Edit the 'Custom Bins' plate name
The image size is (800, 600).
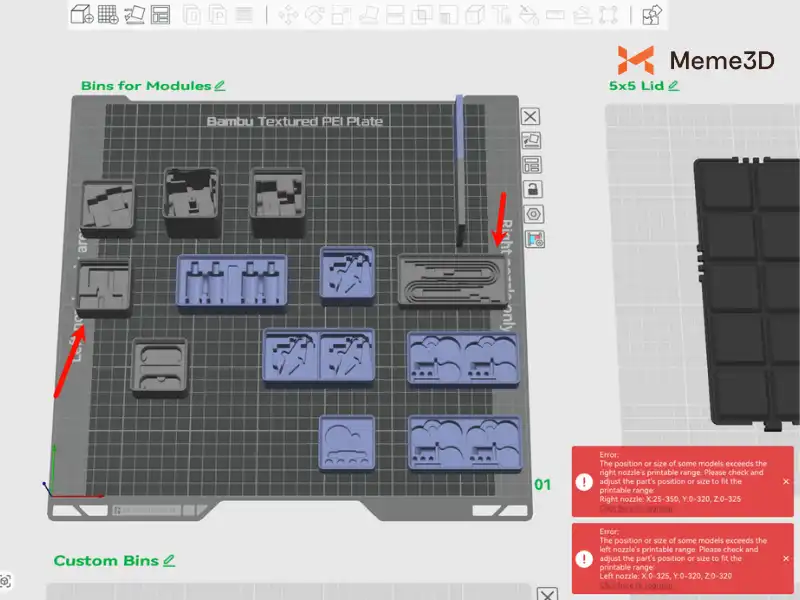pyautogui.click(x=169, y=561)
